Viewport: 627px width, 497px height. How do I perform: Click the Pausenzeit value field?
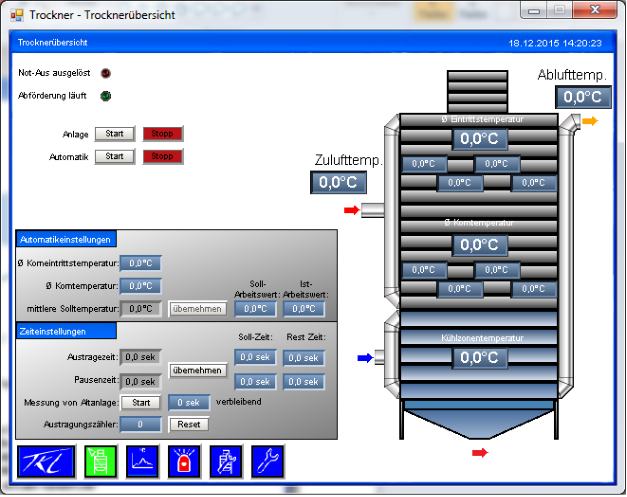[140, 381]
